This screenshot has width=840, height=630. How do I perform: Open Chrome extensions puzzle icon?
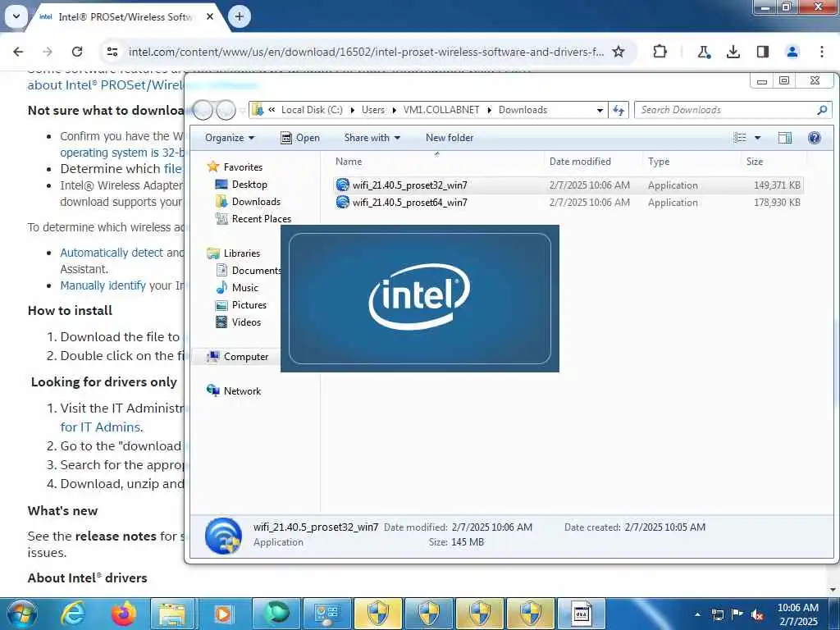tap(660, 52)
